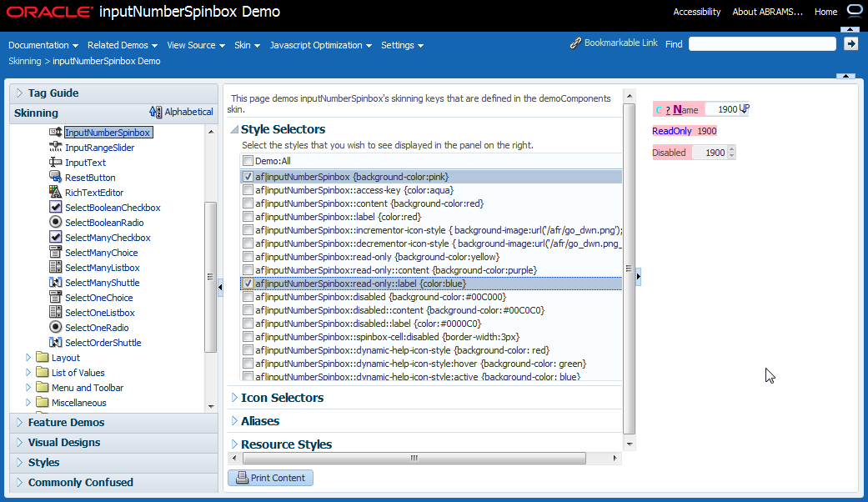Click the InputRangeSlider icon in tree
Screen dimensions: 868x502
(55, 148)
